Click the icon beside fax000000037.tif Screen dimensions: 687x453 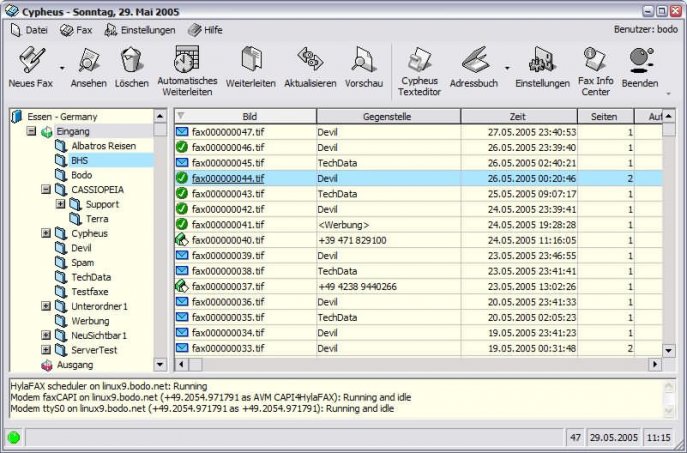pyautogui.click(x=182, y=286)
